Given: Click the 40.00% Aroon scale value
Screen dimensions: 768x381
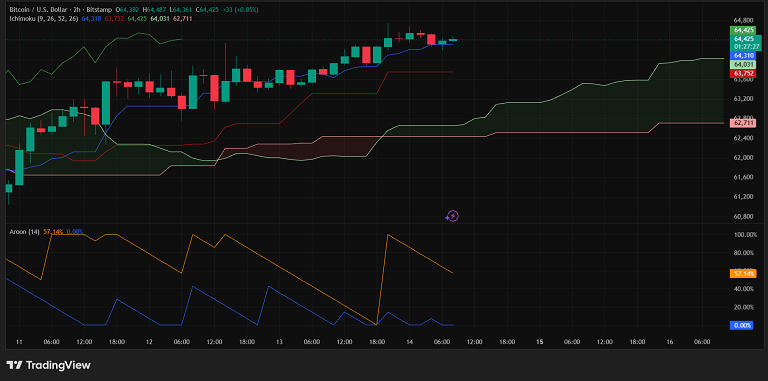Looking at the screenshot, I should [744, 289].
